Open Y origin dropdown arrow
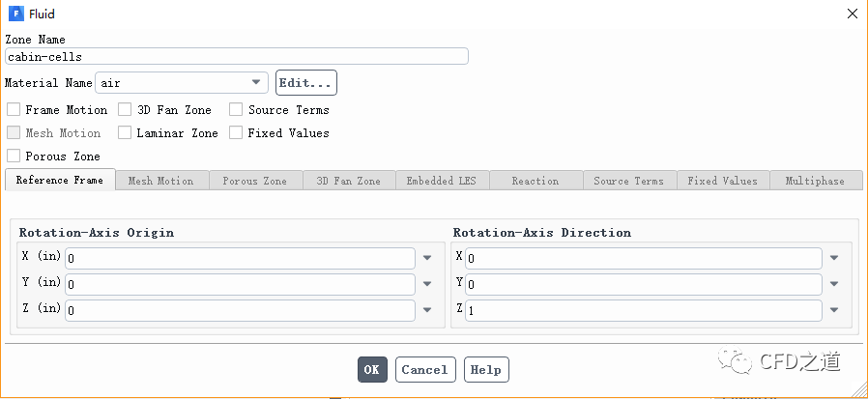Viewport: 868px width, 399px height. pos(426,284)
